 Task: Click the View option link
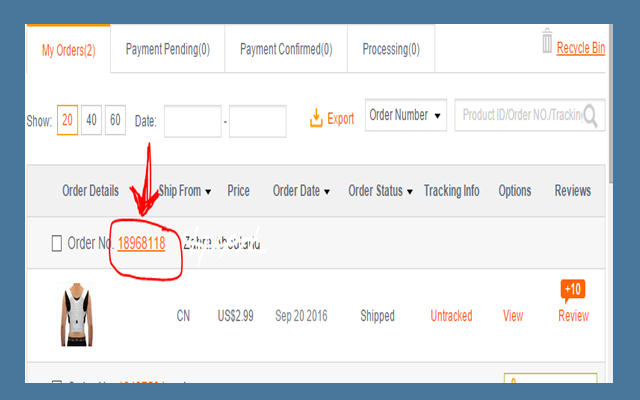(x=513, y=316)
